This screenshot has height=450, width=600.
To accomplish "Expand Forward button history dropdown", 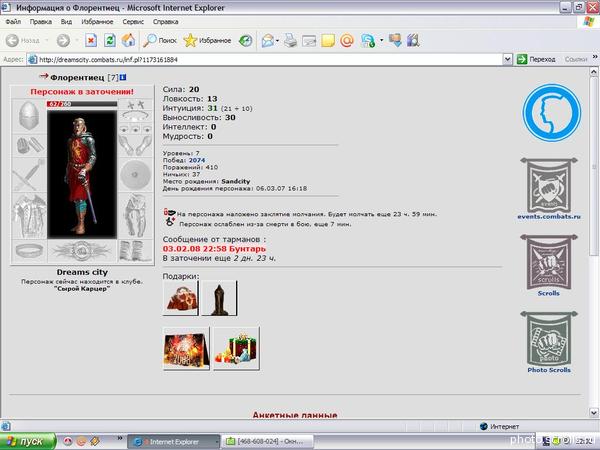I will [x=77, y=41].
